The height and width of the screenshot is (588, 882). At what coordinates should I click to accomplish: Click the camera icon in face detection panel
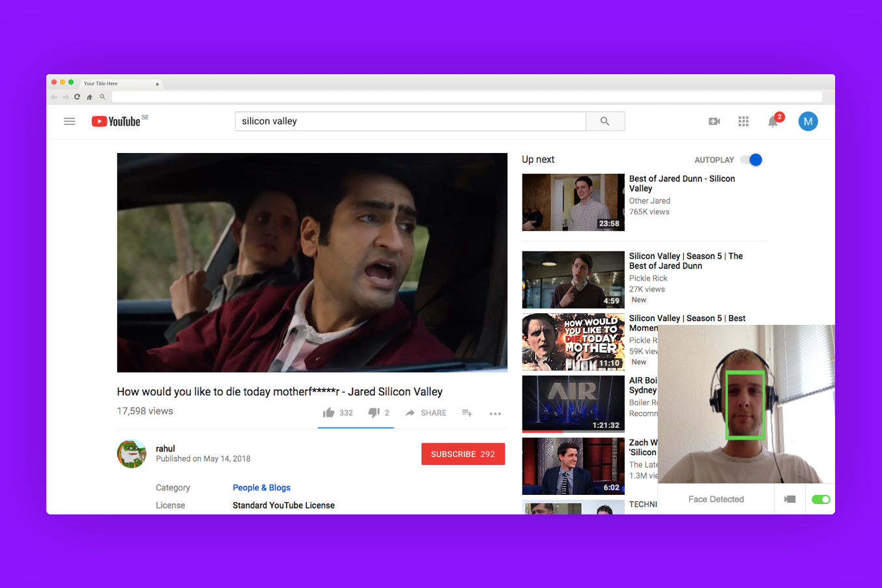[x=790, y=499]
